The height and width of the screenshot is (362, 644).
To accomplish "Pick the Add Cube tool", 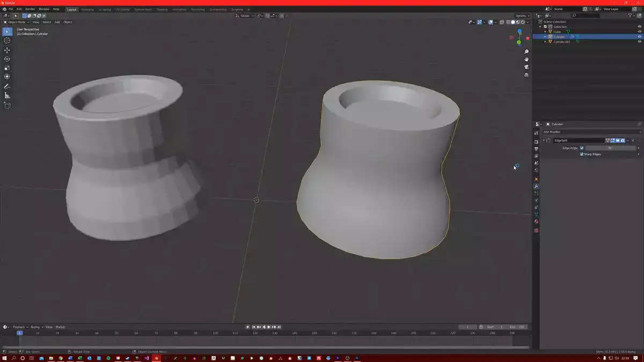I will [7, 105].
